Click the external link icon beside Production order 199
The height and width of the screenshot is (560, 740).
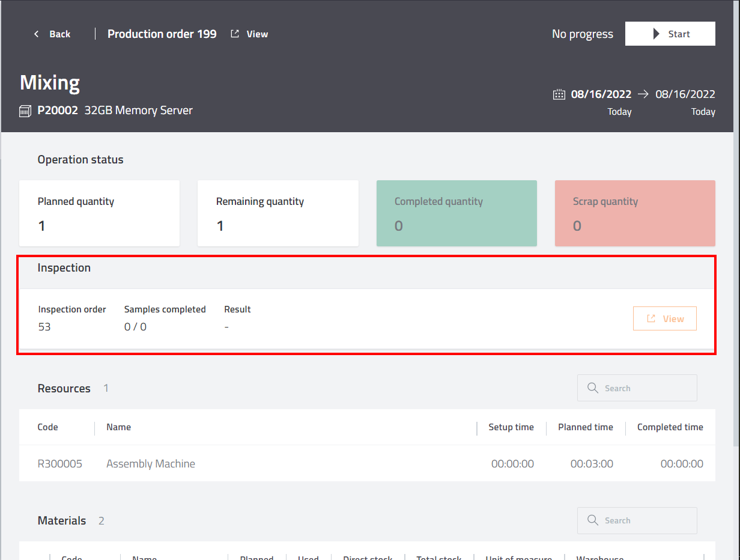235,34
